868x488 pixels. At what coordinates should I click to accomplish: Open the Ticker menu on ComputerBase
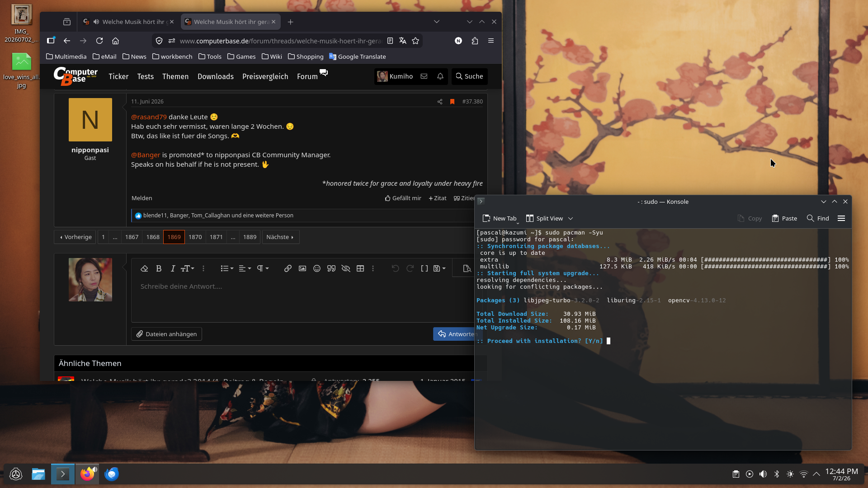(x=118, y=76)
